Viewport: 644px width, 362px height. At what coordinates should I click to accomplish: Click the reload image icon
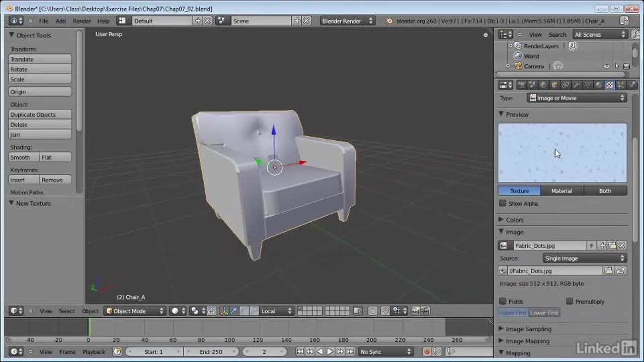[x=621, y=271]
